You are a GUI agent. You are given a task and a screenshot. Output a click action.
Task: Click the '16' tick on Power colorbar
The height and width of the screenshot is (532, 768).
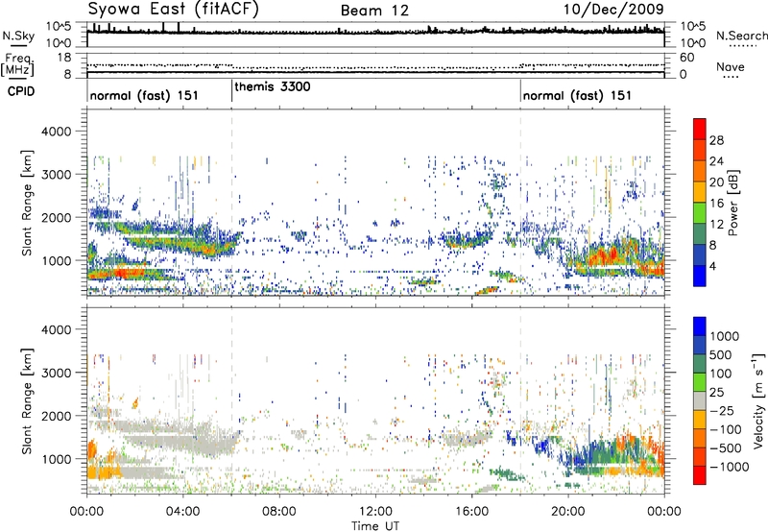pyautogui.click(x=716, y=204)
